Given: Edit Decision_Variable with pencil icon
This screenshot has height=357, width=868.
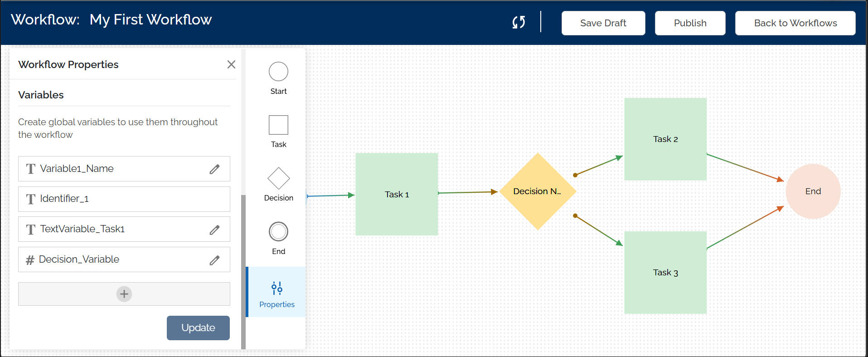Looking at the screenshot, I should coord(214,260).
